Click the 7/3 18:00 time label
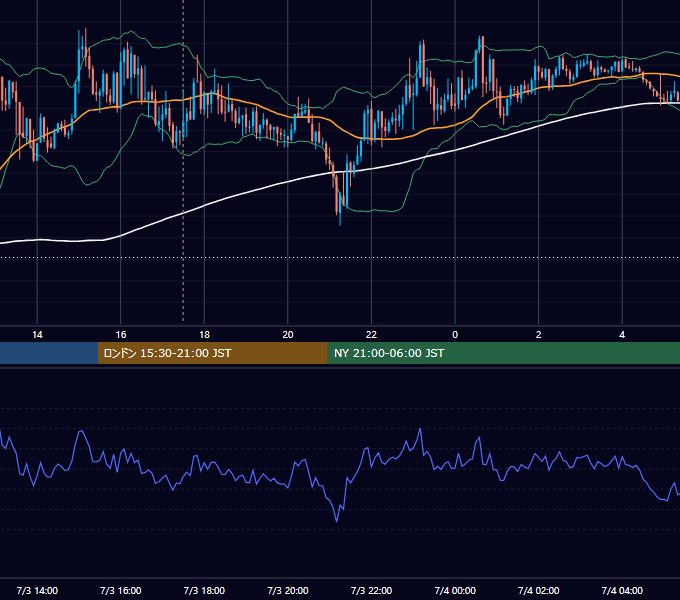Image resolution: width=680 pixels, height=600 pixels. 204,590
